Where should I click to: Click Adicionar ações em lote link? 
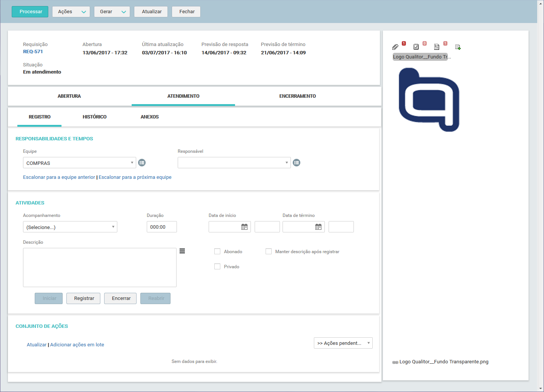pos(77,345)
